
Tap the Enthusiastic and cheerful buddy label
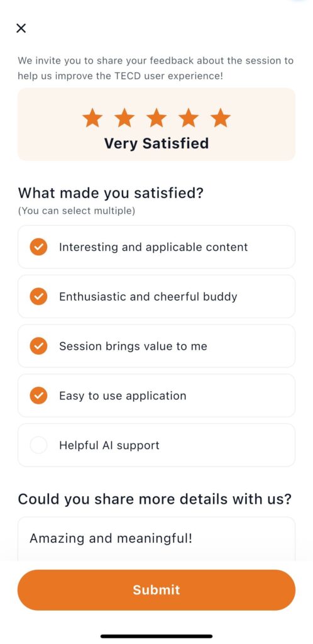[148, 297]
